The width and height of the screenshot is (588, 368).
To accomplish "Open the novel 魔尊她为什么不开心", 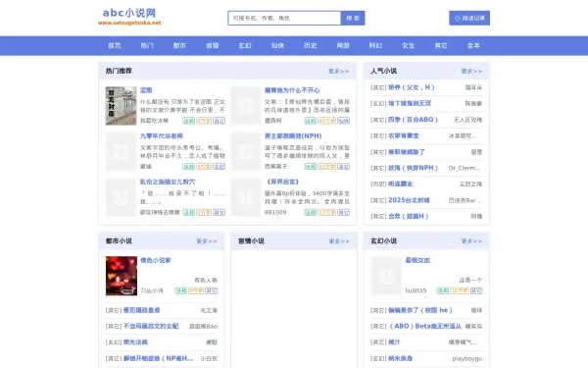I will coord(292,90).
